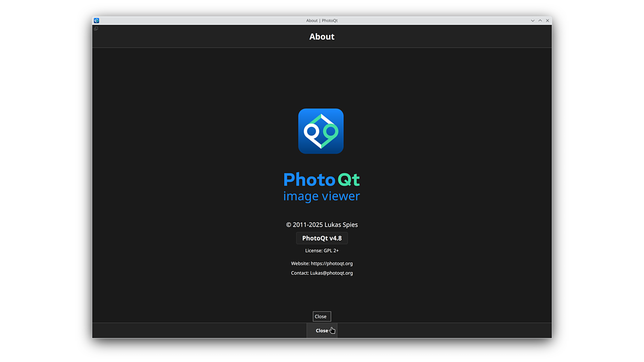Click the green "Qt" wordmark text
Image resolution: width=644 pixels, height=362 pixels.
point(349,180)
